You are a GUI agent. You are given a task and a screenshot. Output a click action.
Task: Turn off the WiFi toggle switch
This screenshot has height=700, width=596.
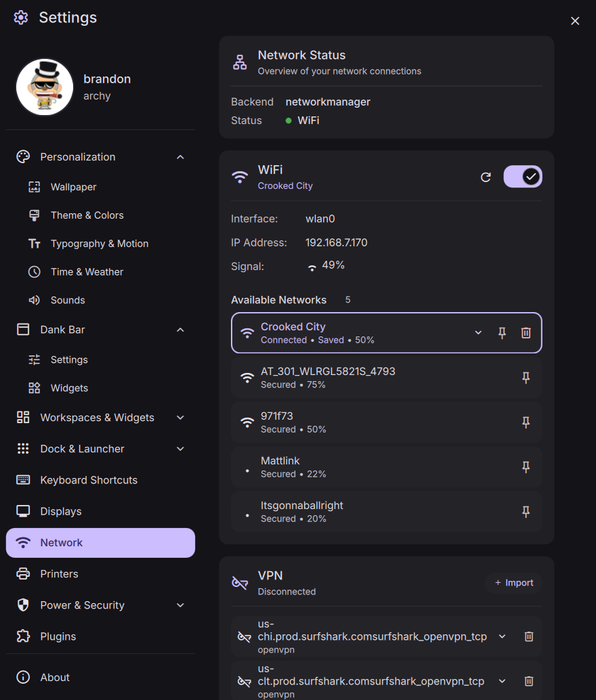(x=523, y=177)
